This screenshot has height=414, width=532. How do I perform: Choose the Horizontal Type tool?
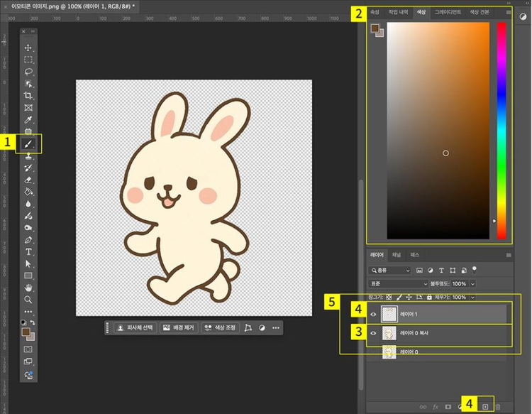point(29,251)
